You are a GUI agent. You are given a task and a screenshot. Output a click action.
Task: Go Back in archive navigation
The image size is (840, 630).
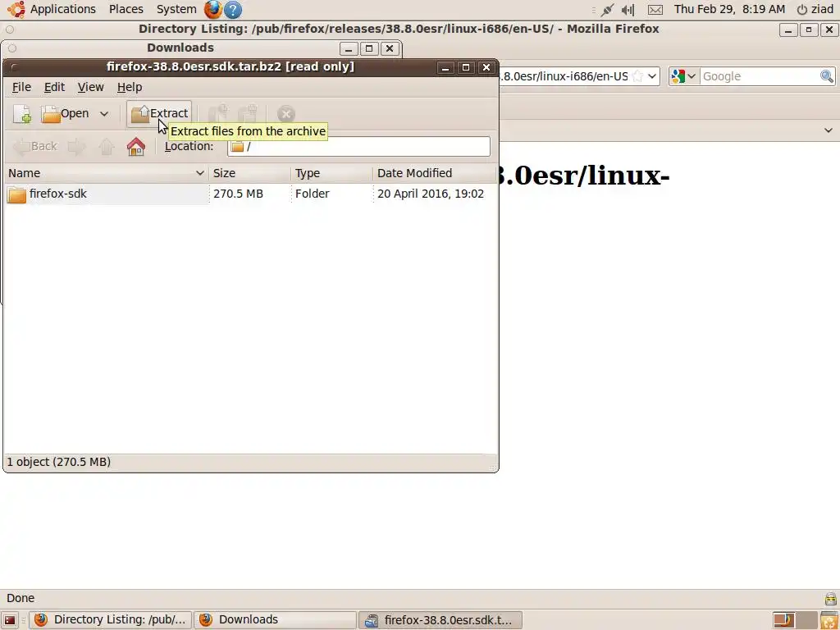pyautogui.click(x=34, y=146)
